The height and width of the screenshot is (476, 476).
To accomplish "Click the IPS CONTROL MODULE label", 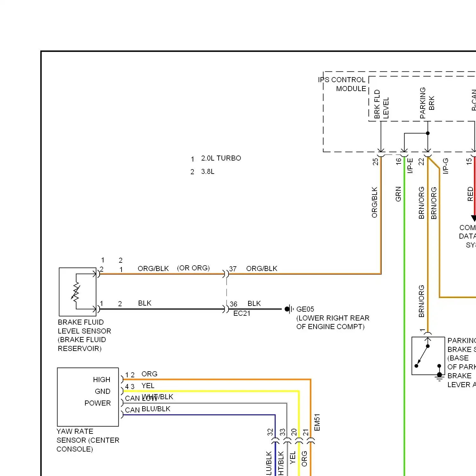I will point(342,84).
